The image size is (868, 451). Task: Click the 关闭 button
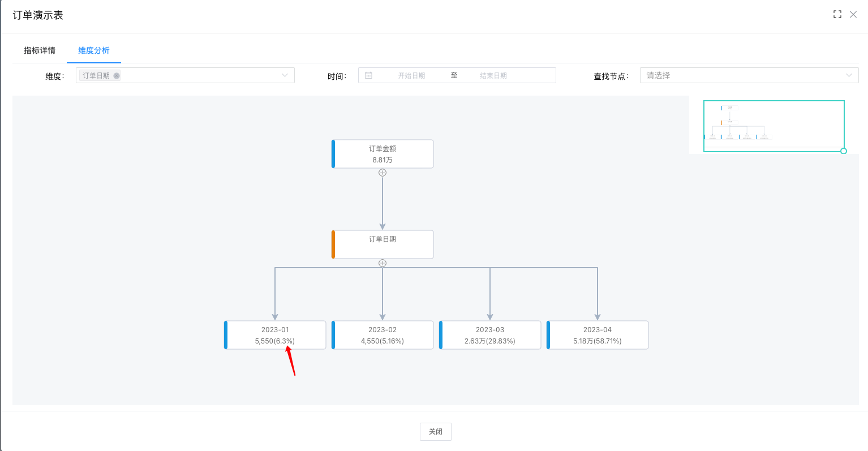pyautogui.click(x=435, y=432)
